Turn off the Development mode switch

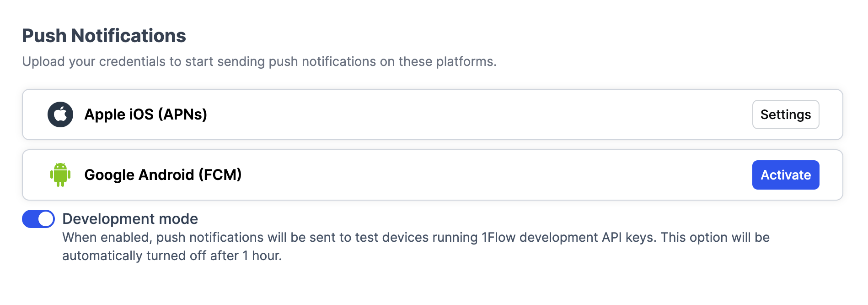[38, 219]
